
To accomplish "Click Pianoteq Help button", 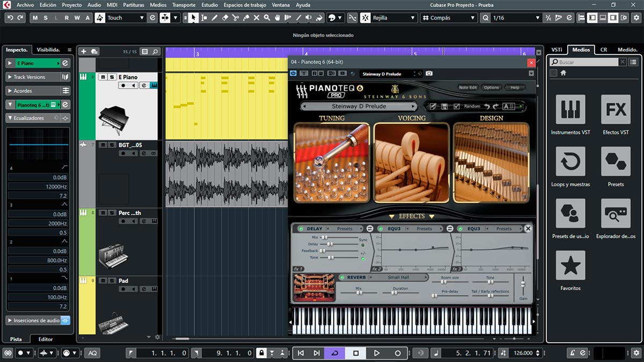I will coord(515,87).
